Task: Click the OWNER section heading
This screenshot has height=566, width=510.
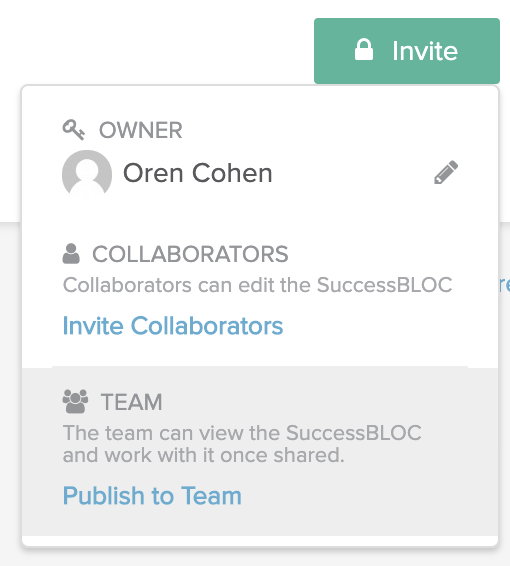Action: click(x=141, y=130)
